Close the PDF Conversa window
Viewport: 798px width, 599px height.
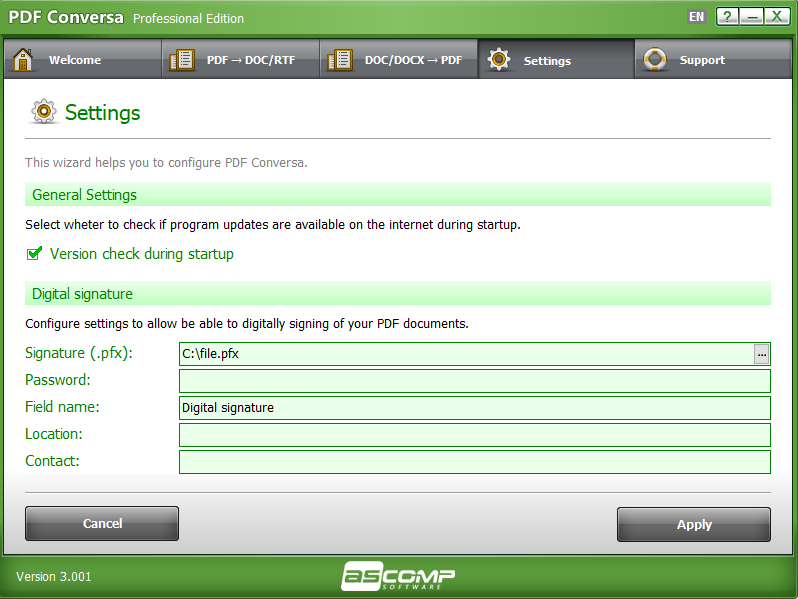click(777, 17)
